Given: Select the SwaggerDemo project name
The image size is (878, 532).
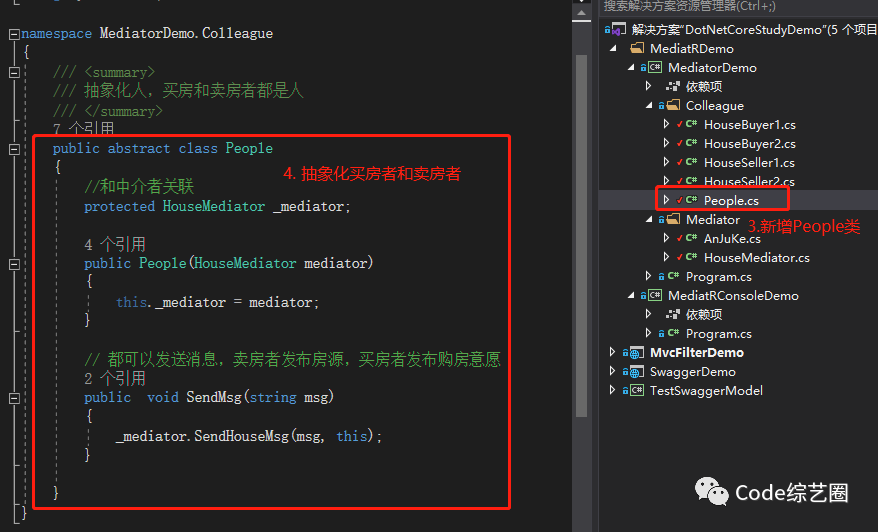Looking at the screenshot, I should pos(693,372).
